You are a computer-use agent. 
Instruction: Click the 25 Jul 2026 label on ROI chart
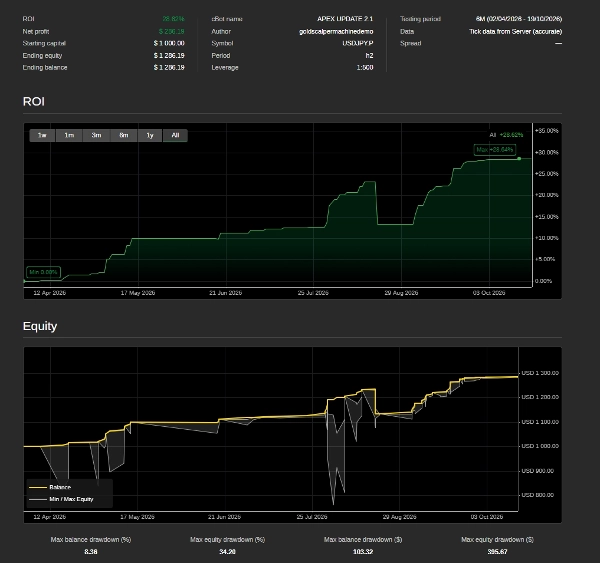coord(313,293)
